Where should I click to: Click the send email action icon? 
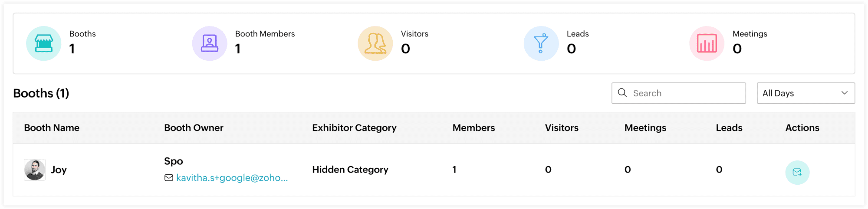tap(797, 173)
